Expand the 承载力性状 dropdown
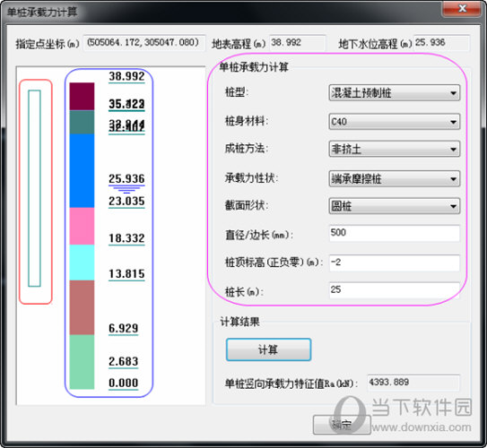 [394, 178]
